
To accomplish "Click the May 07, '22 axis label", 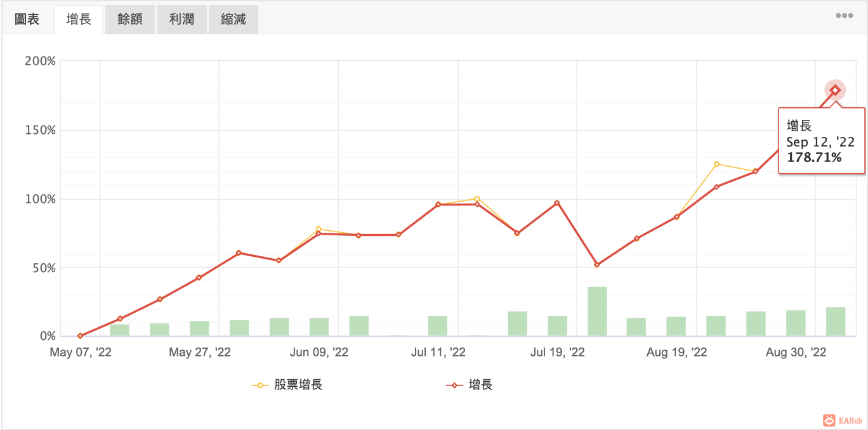I will point(81,352).
